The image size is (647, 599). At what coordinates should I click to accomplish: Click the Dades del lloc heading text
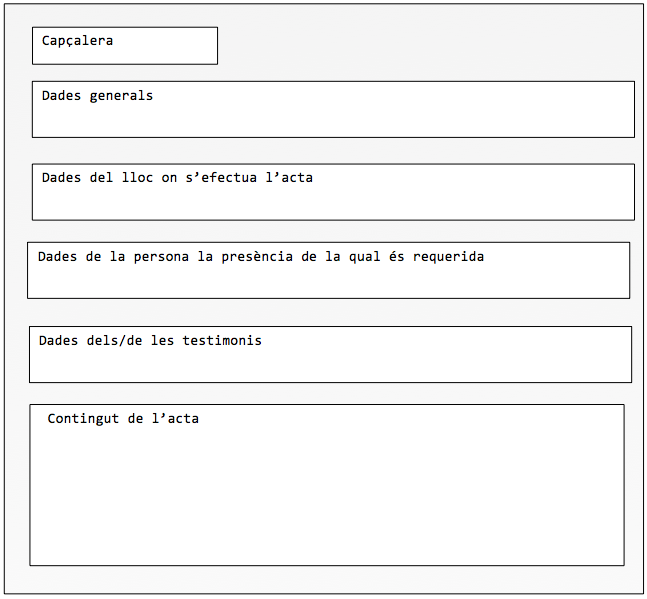coord(177,178)
